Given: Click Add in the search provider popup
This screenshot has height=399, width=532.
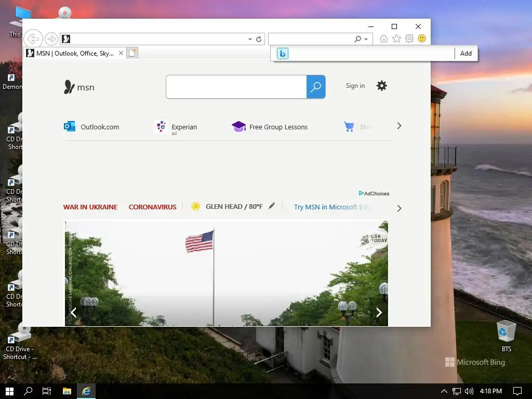Looking at the screenshot, I should pyautogui.click(x=466, y=54).
